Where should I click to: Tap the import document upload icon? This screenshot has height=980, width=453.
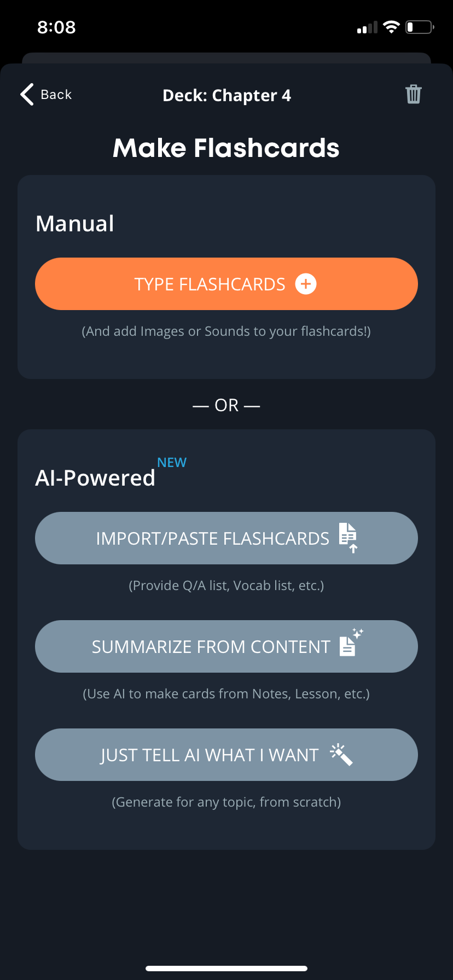348,538
